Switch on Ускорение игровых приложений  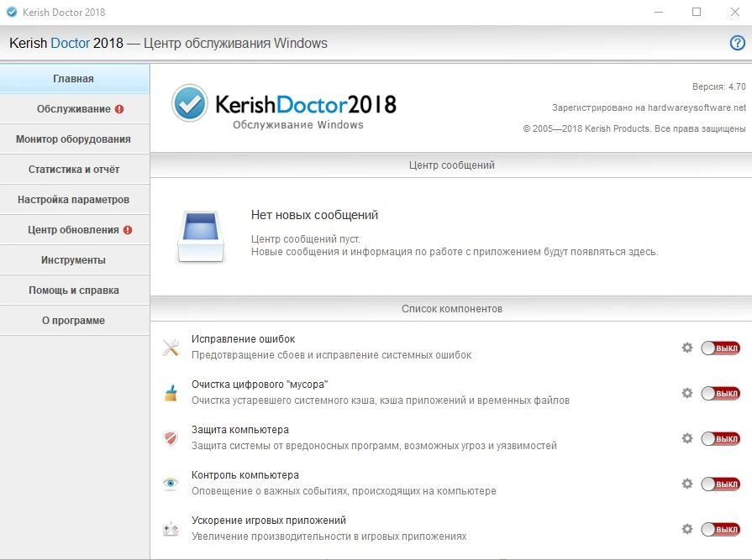720,529
